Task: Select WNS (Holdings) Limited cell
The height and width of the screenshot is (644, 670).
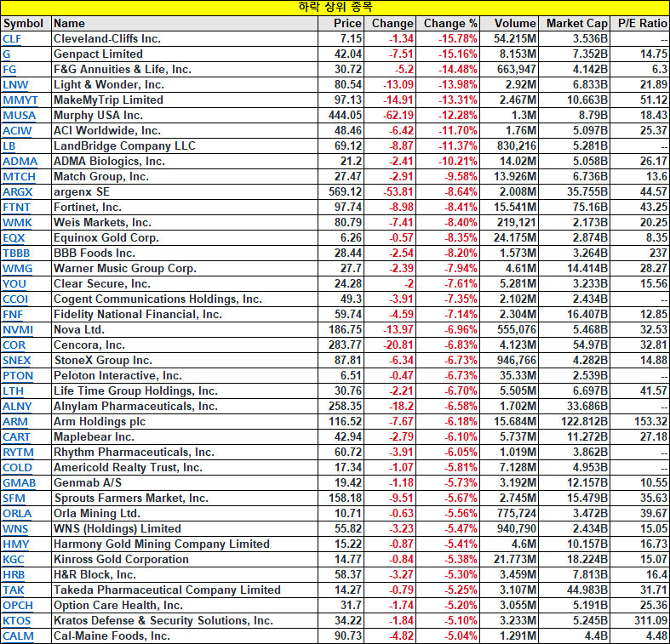Action: click(x=185, y=529)
